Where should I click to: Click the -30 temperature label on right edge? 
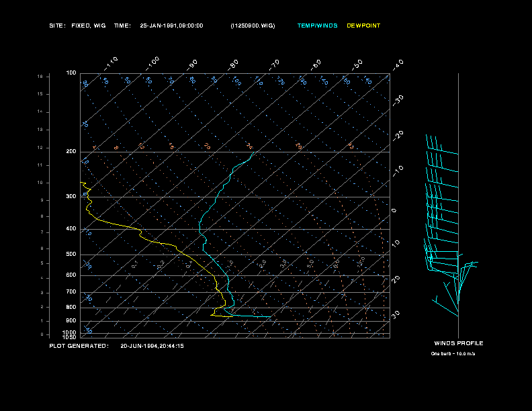[x=398, y=100]
